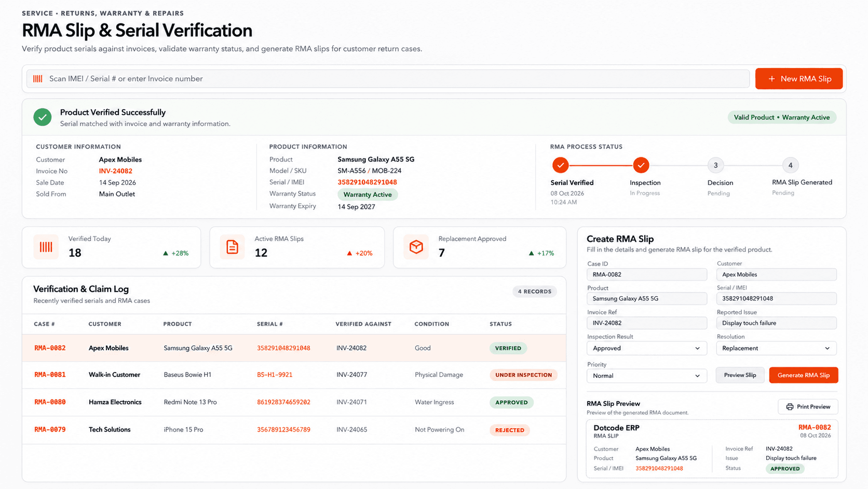
Task: Click the Invoice Ref input field
Action: [647, 323]
